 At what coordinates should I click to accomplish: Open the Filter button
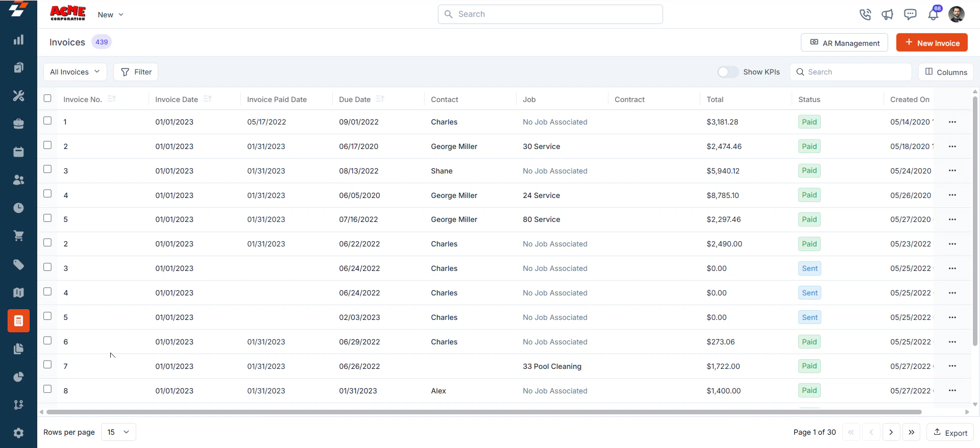click(x=136, y=72)
